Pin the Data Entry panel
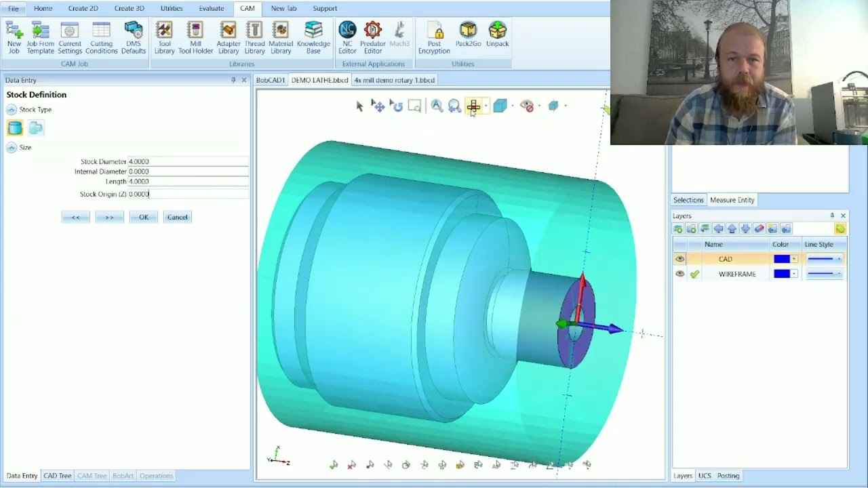 pyautogui.click(x=233, y=80)
